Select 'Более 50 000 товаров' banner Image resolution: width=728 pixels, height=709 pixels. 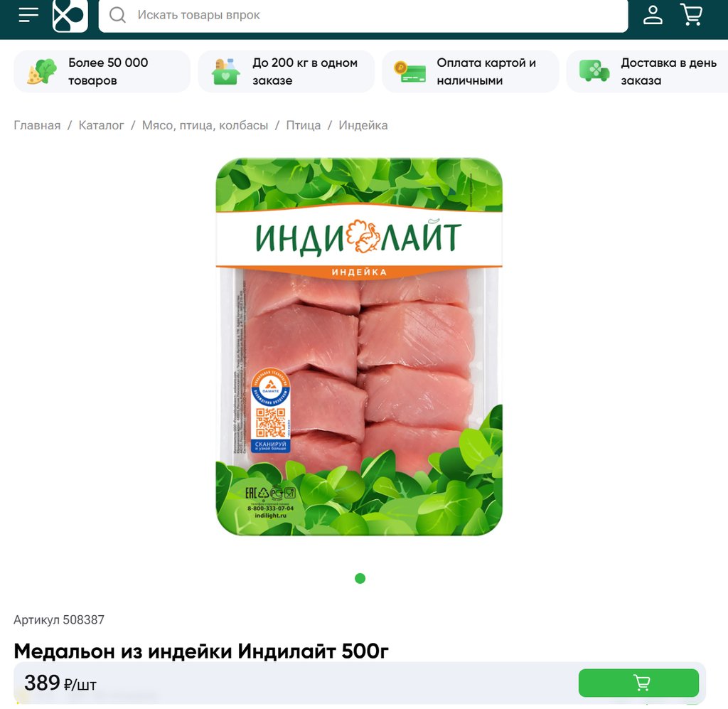pos(102,72)
